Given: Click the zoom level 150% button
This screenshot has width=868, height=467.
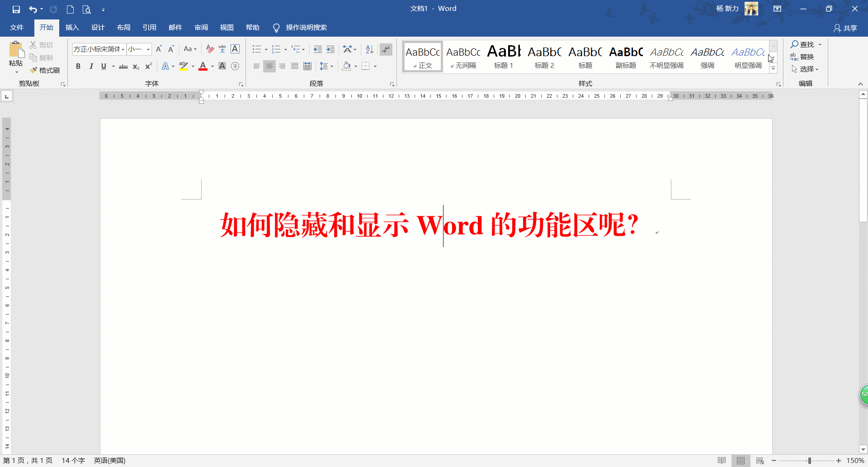Looking at the screenshot, I should [855, 461].
